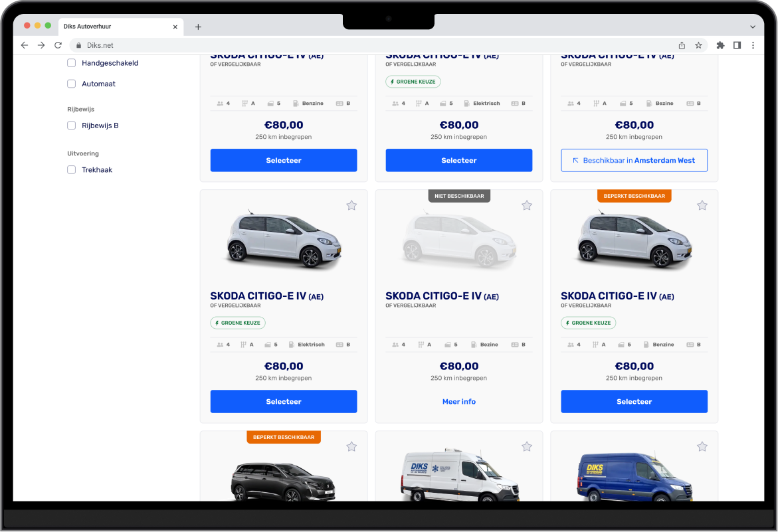Open browser three-dot menu

point(753,45)
